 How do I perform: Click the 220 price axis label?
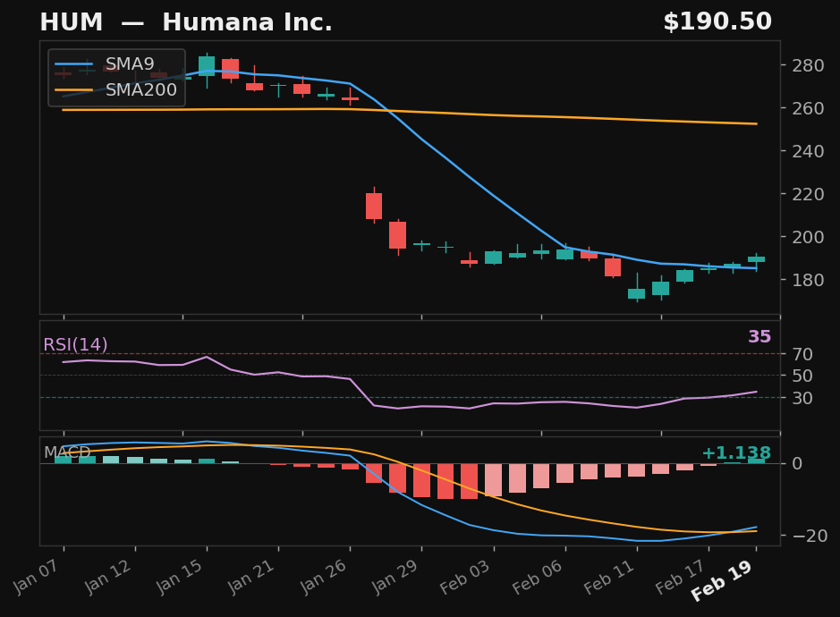tap(808, 194)
